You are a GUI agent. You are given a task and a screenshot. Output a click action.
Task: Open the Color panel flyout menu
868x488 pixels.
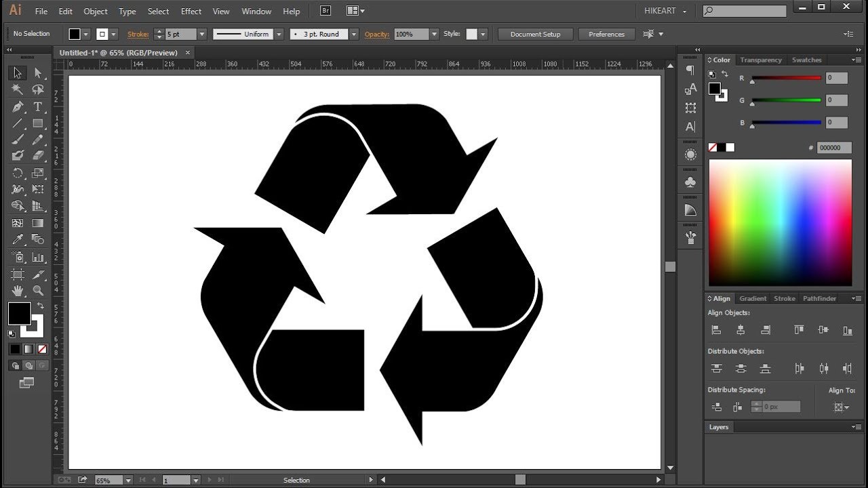[855, 60]
